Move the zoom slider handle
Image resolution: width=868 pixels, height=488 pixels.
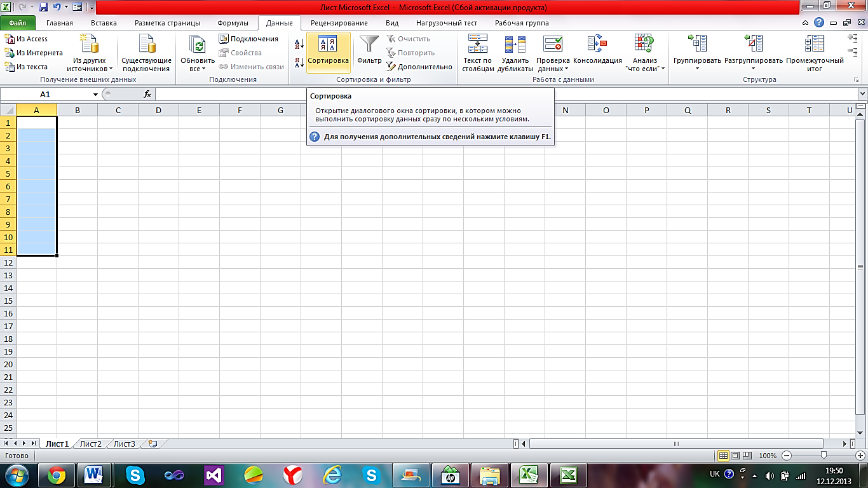click(824, 456)
